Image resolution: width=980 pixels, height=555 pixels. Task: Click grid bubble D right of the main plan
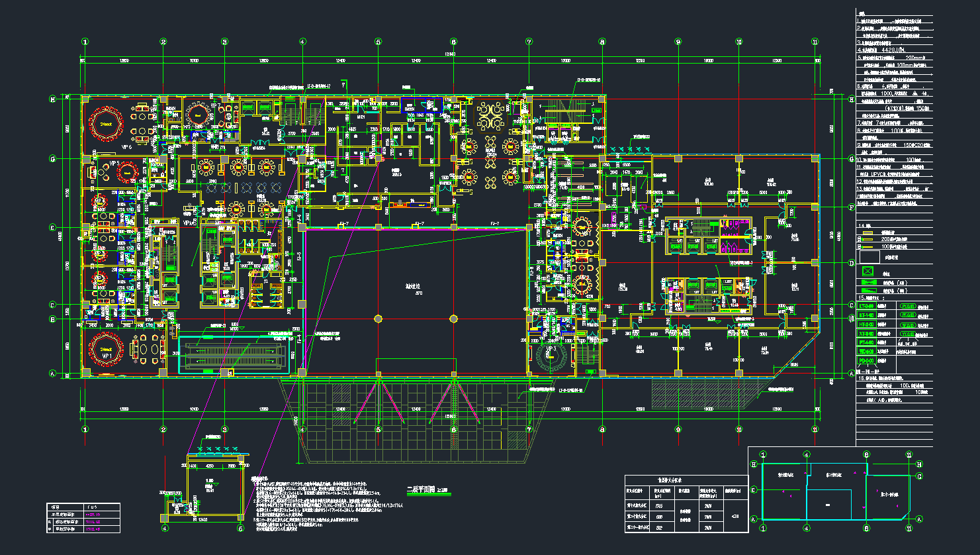pyautogui.click(x=852, y=263)
